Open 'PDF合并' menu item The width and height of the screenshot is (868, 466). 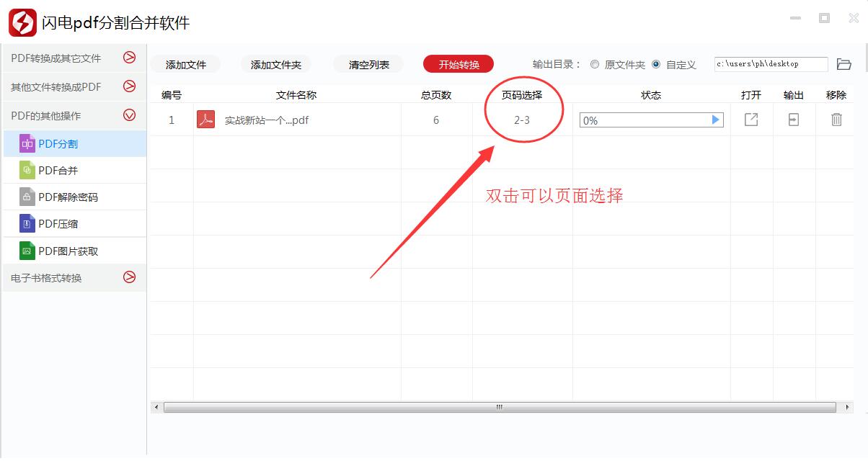coord(74,170)
